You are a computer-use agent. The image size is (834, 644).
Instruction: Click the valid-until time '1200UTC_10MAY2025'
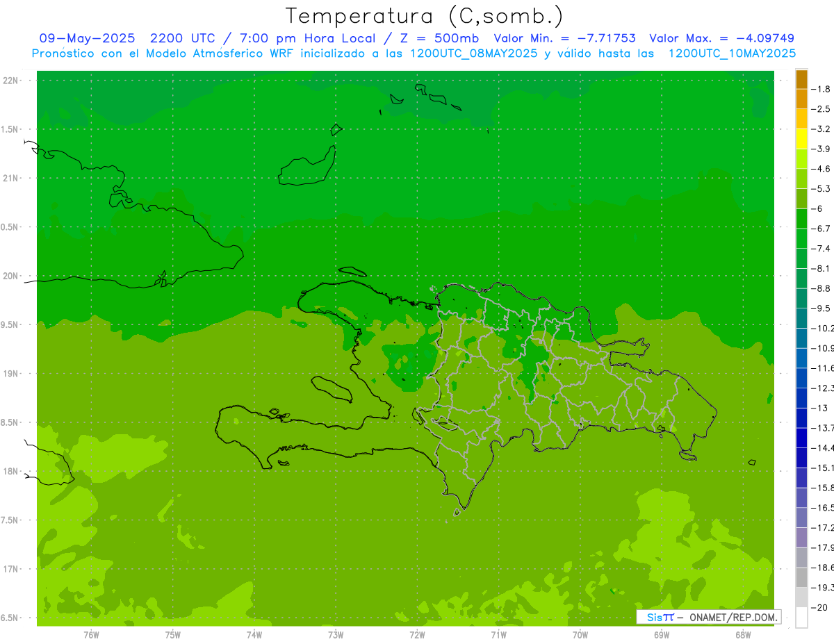(732, 53)
